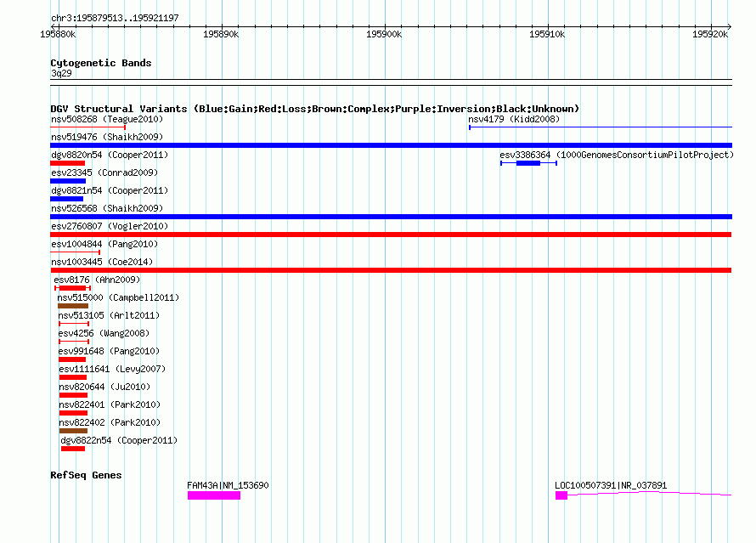
Task: Click the blue esv23345 gain bar
Action: point(68,181)
